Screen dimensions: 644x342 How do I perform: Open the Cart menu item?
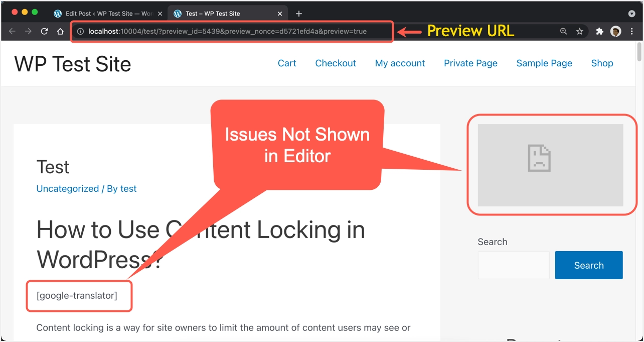click(x=287, y=63)
